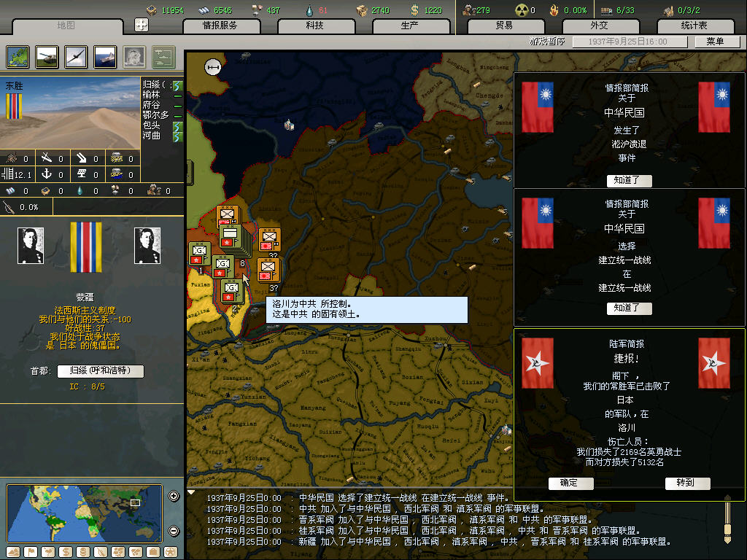Screen dimensions: 747x560
Task: Click log entry about 新疆 joining the alliance
Action: pos(438,542)
